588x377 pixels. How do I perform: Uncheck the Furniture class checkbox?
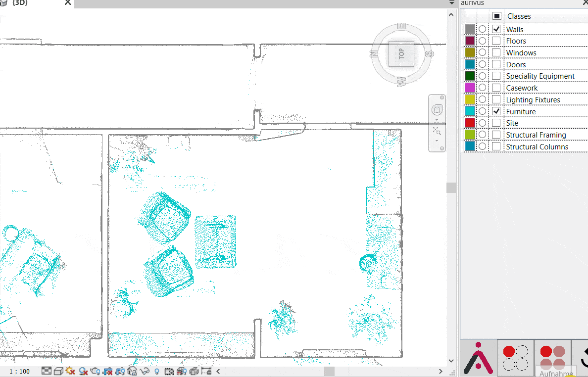496,111
